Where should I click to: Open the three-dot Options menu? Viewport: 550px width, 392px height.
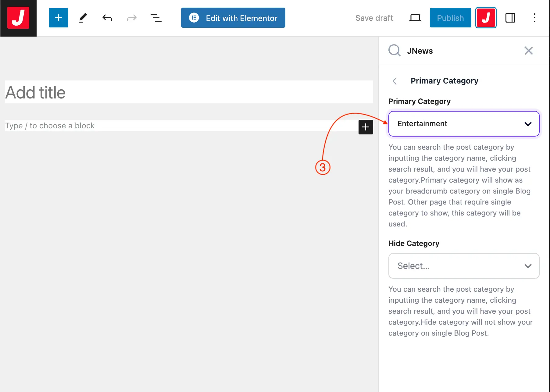click(x=534, y=18)
